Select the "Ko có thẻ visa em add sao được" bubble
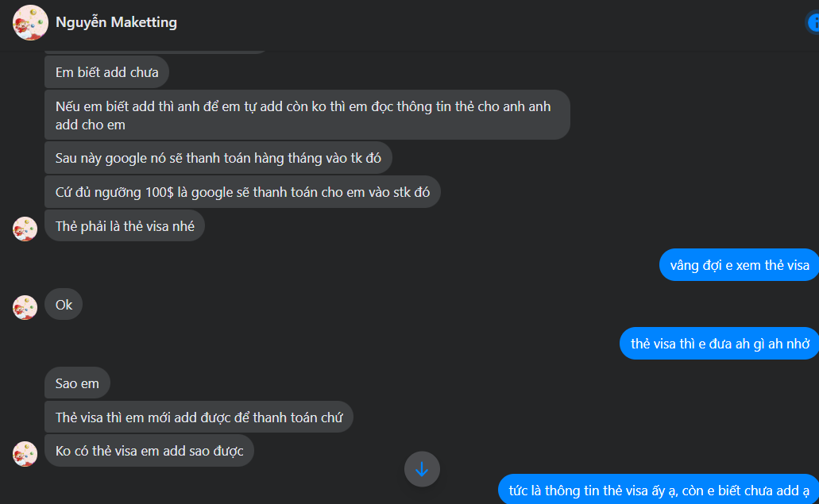819x504 pixels. coord(149,452)
